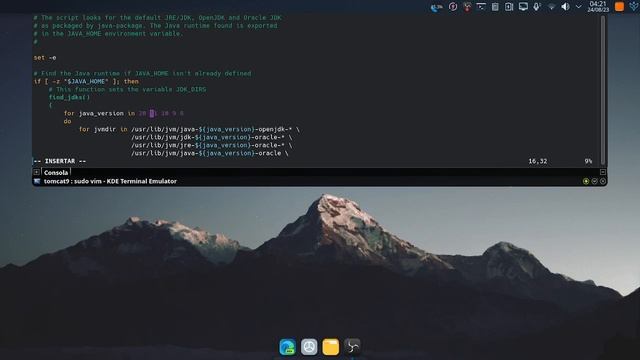This screenshot has width=640, height=360.
Task: Click the '9%' file position indicator
Action: 588,161
